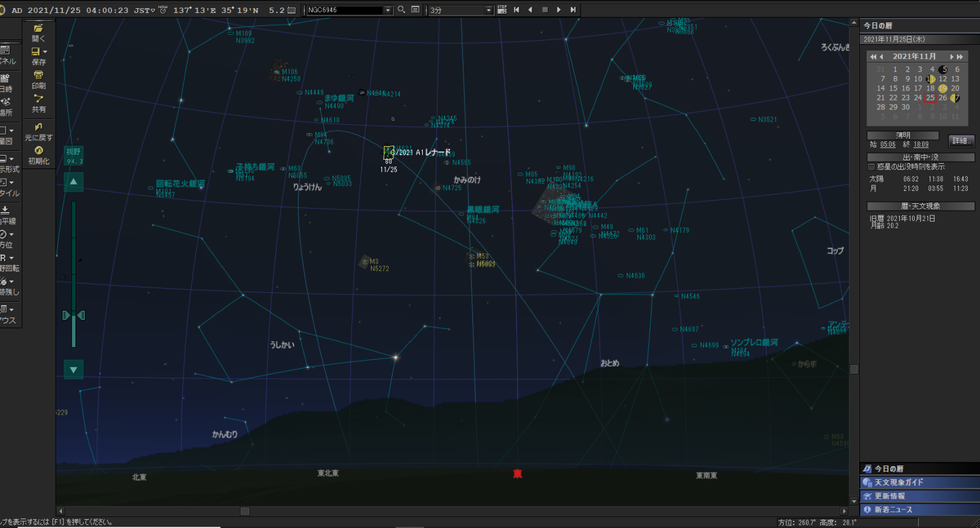The width and height of the screenshot is (980, 528).
Task: Select 今日の暦 tab in bottom list
Action: (920, 468)
